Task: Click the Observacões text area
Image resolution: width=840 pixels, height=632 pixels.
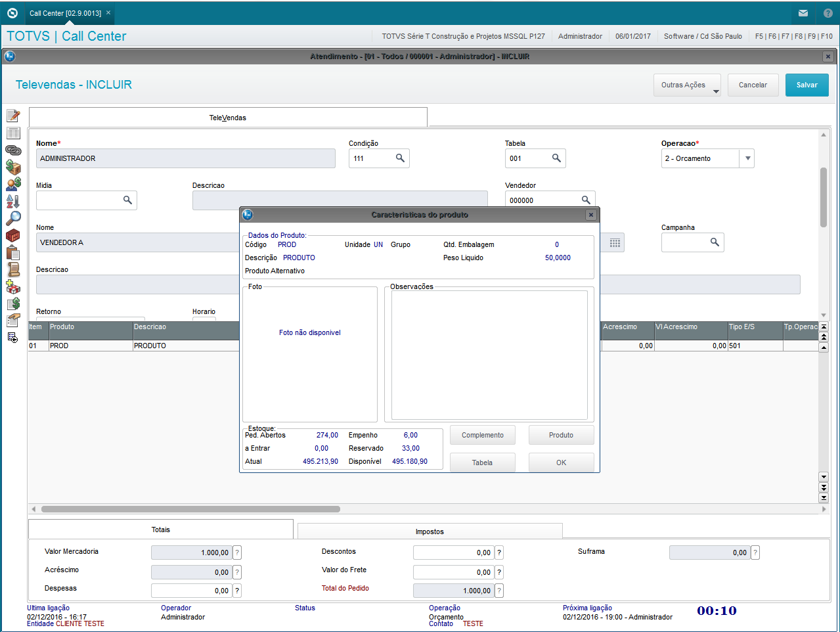Action: pyautogui.click(x=489, y=355)
